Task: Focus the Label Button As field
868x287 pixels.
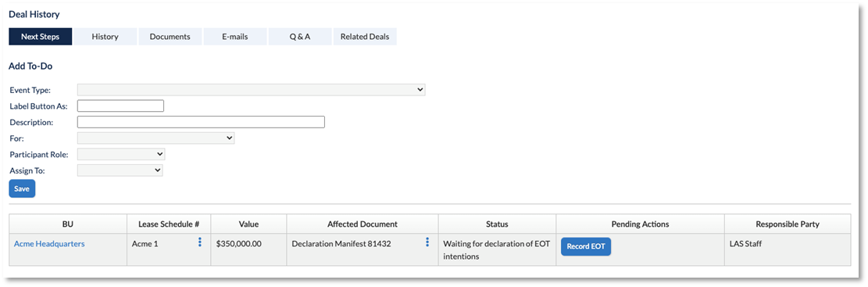Action: [x=120, y=106]
